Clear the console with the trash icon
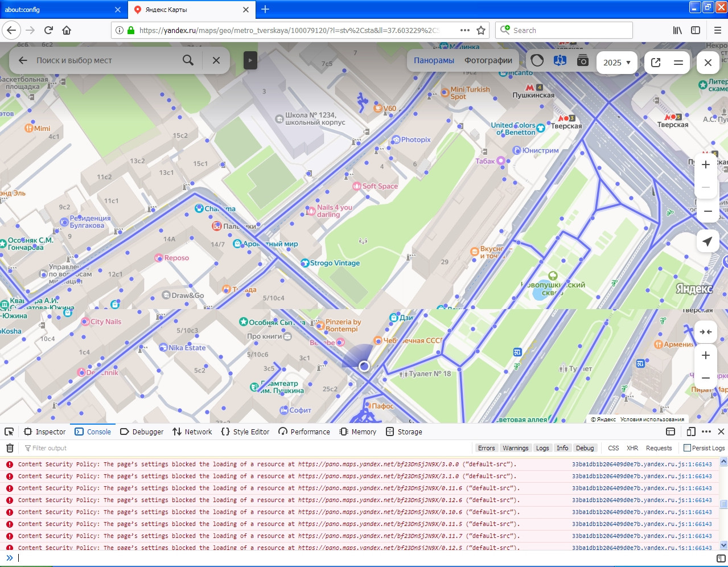Viewport: 728px width, 567px height. pyautogui.click(x=10, y=448)
